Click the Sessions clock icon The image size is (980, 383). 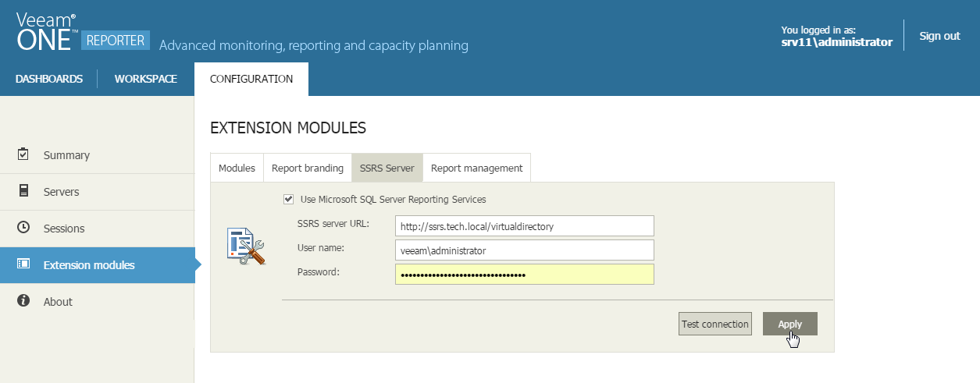(x=23, y=228)
